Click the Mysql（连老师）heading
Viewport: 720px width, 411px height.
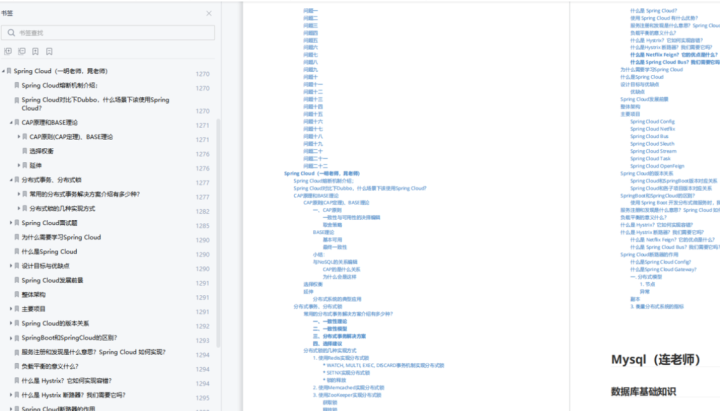pyautogui.click(x=655, y=360)
